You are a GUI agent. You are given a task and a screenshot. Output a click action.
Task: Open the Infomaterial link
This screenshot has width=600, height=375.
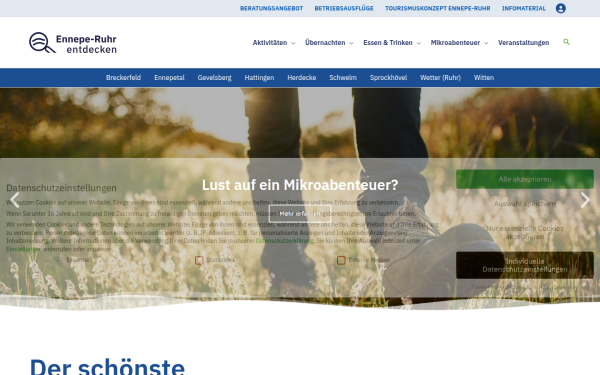click(x=523, y=8)
